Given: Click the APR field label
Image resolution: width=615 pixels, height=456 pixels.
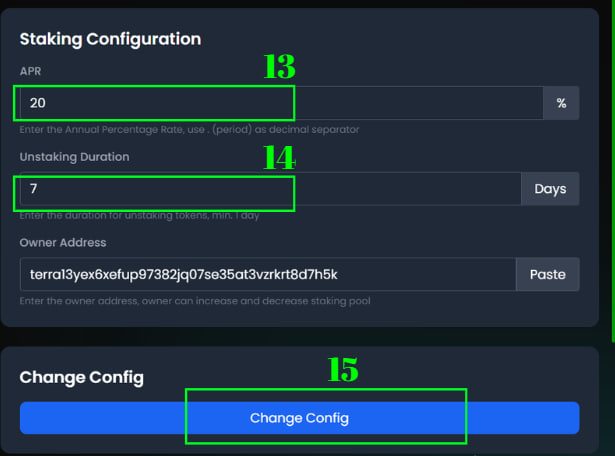Looking at the screenshot, I should coord(30,71).
